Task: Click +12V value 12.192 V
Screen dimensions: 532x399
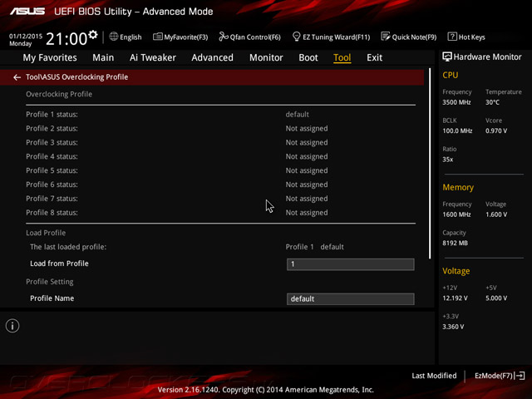Action: tap(455, 298)
